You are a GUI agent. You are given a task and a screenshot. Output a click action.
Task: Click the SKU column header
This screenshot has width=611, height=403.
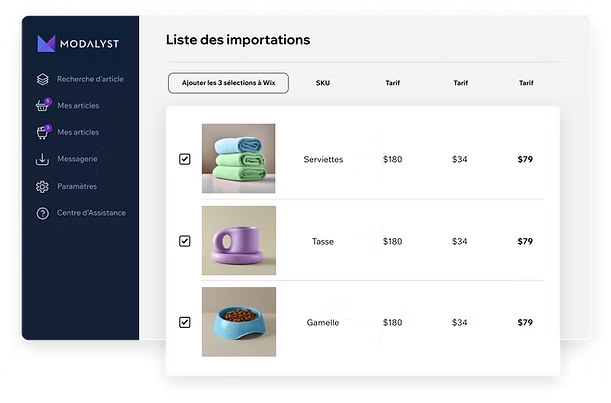click(323, 83)
